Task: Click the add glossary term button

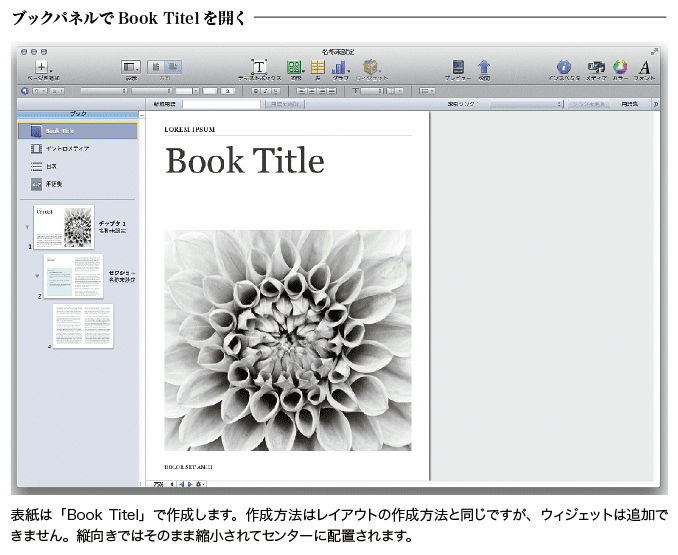Action: [285, 104]
